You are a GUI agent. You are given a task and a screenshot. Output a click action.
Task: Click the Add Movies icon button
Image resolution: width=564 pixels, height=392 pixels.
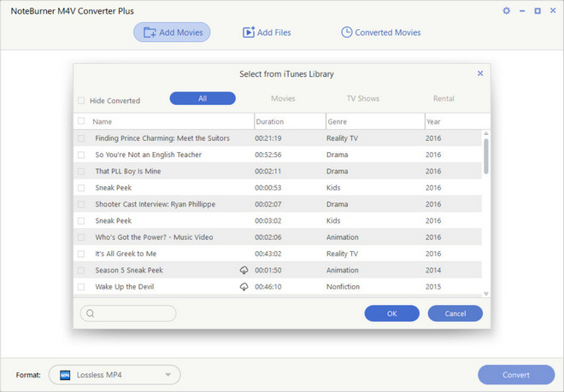(171, 32)
